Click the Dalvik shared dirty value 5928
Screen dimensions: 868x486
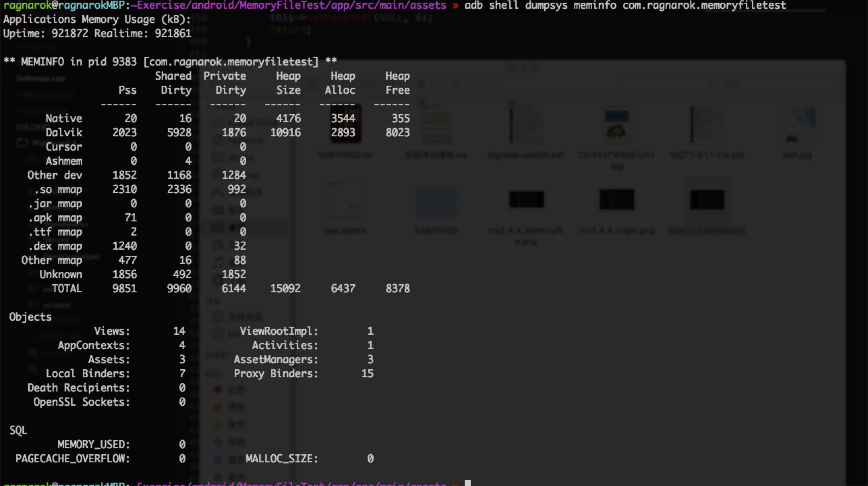[179, 133]
